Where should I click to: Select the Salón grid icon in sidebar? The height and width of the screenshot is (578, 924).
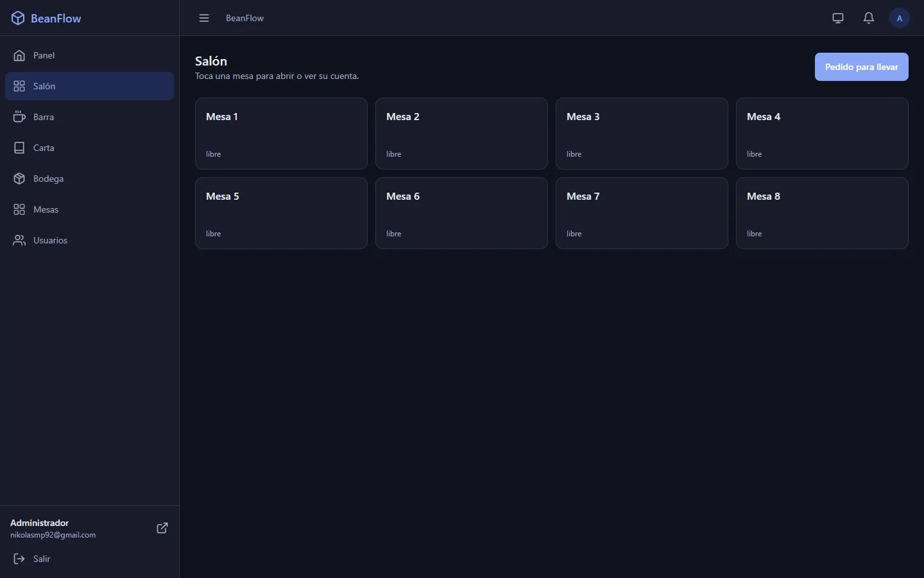pyautogui.click(x=19, y=86)
